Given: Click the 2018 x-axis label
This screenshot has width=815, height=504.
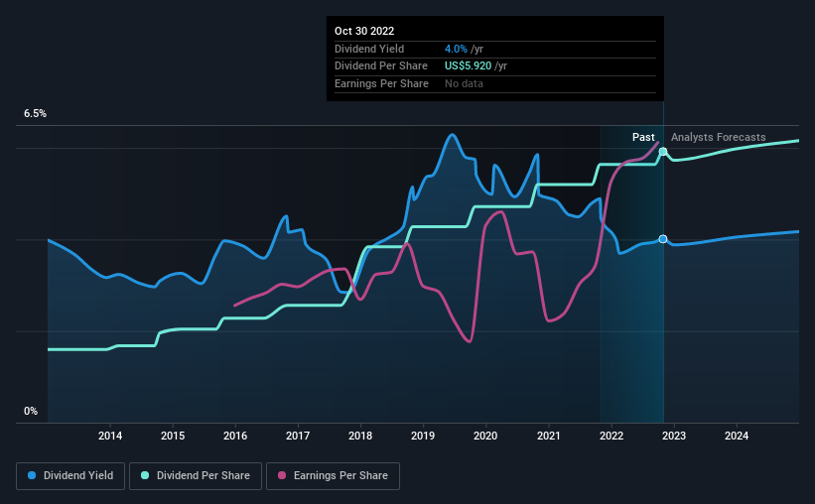Looking at the screenshot, I should (x=360, y=436).
